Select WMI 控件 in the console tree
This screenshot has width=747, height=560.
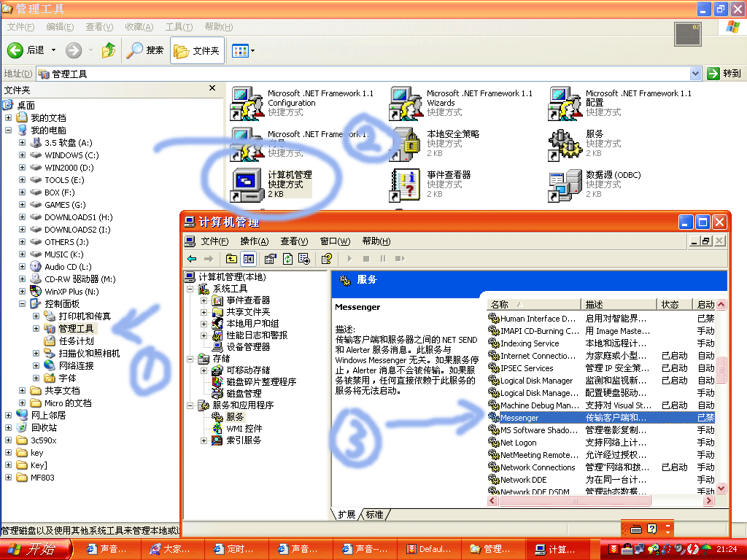pyautogui.click(x=244, y=429)
